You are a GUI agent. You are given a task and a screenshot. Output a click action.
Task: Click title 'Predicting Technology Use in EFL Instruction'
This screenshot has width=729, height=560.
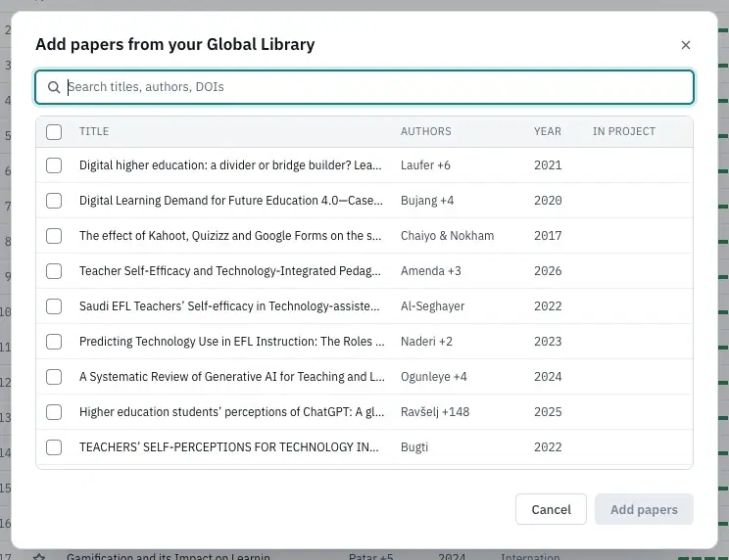(x=232, y=342)
